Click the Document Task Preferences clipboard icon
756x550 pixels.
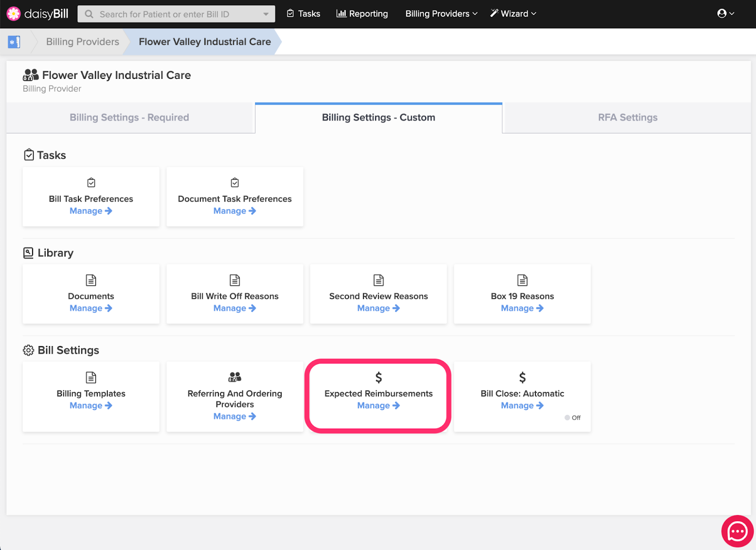click(x=235, y=183)
